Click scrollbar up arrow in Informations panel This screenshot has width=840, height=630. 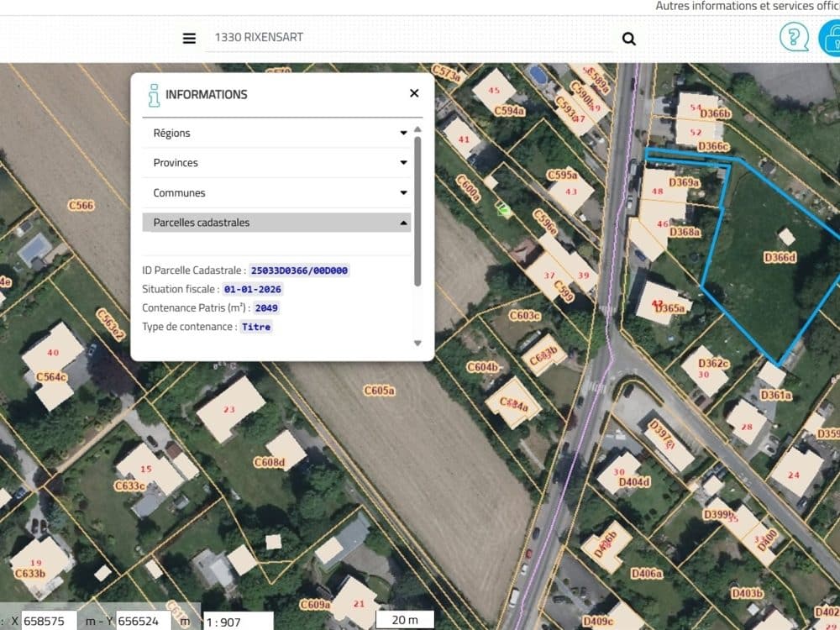417,129
